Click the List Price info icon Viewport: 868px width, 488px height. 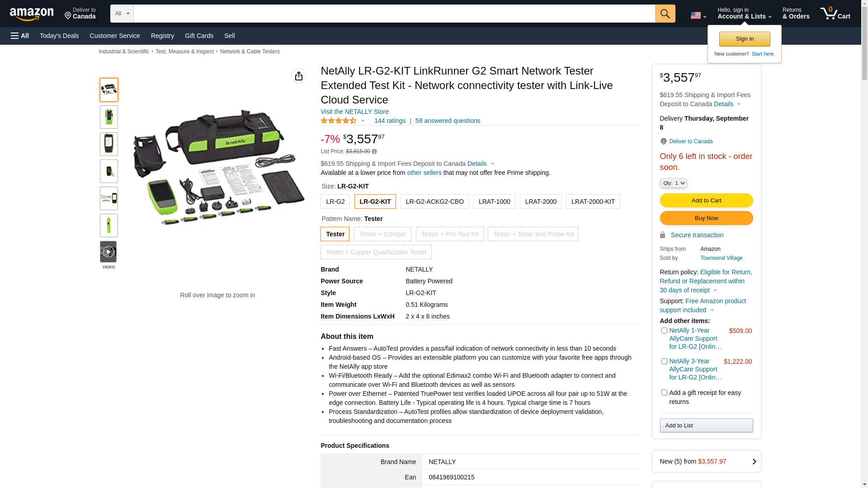click(374, 152)
